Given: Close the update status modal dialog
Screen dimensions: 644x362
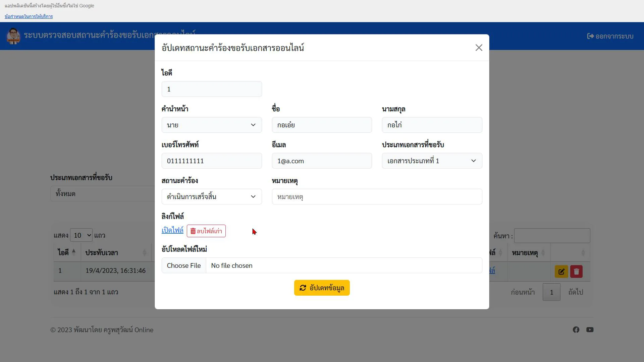Looking at the screenshot, I should (479, 48).
